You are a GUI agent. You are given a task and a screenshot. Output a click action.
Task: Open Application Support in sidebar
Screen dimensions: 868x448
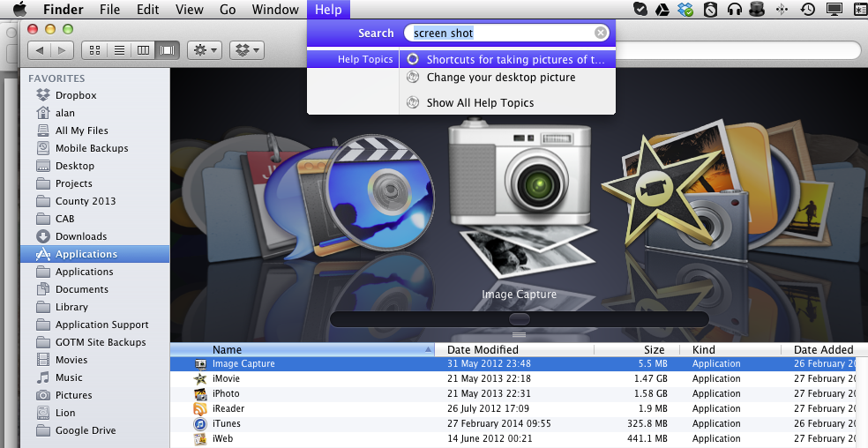[95, 325]
